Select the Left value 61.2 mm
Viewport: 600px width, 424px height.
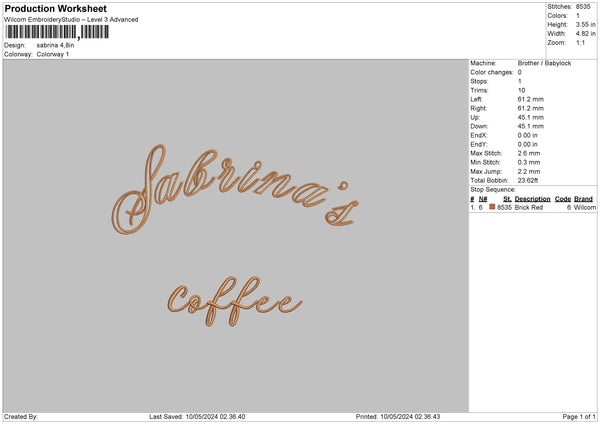(530, 99)
